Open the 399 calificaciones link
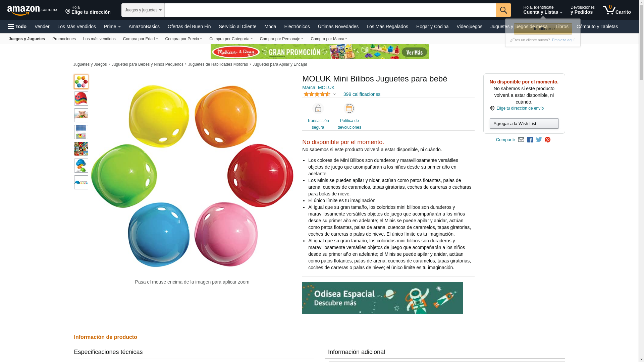This screenshot has height=362, width=644. click(x=362, y=94)
